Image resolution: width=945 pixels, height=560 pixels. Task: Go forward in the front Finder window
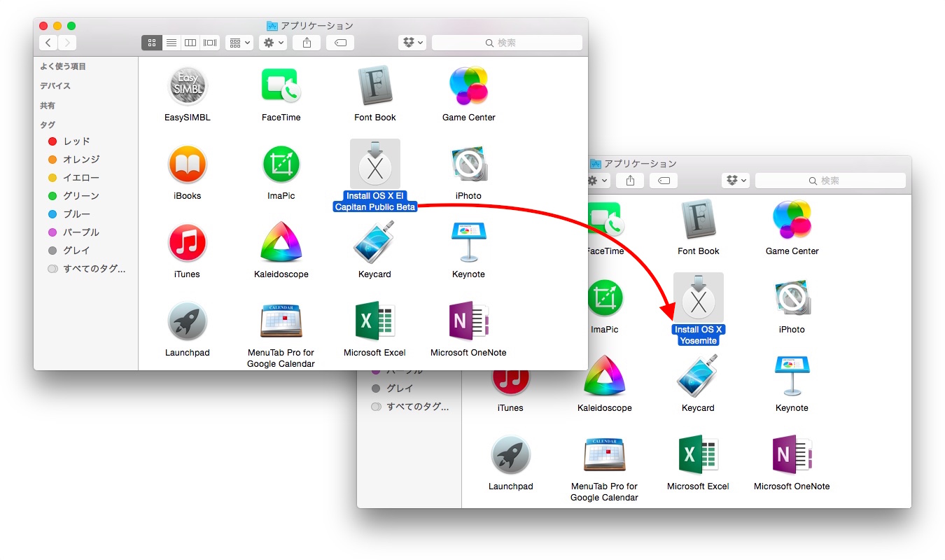pos(67,43)
